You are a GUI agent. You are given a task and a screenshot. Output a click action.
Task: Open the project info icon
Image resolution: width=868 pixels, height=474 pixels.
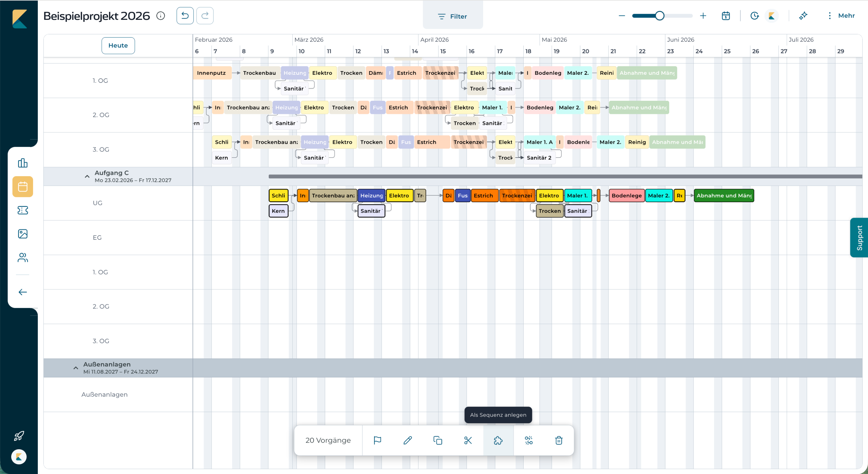click(161, 16)
